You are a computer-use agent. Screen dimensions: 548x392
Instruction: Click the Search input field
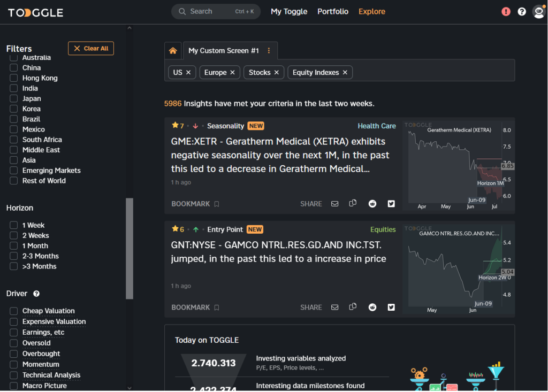(x=216, y=12)
